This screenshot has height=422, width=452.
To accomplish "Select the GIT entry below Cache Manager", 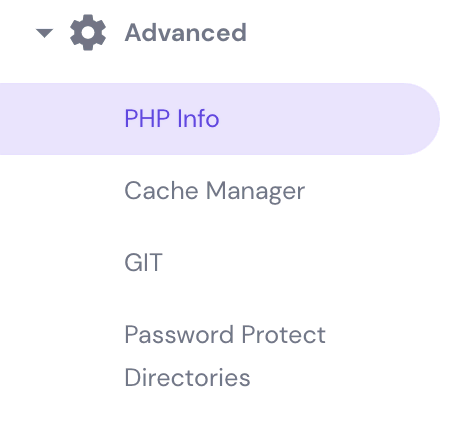I will click(143, 263).
